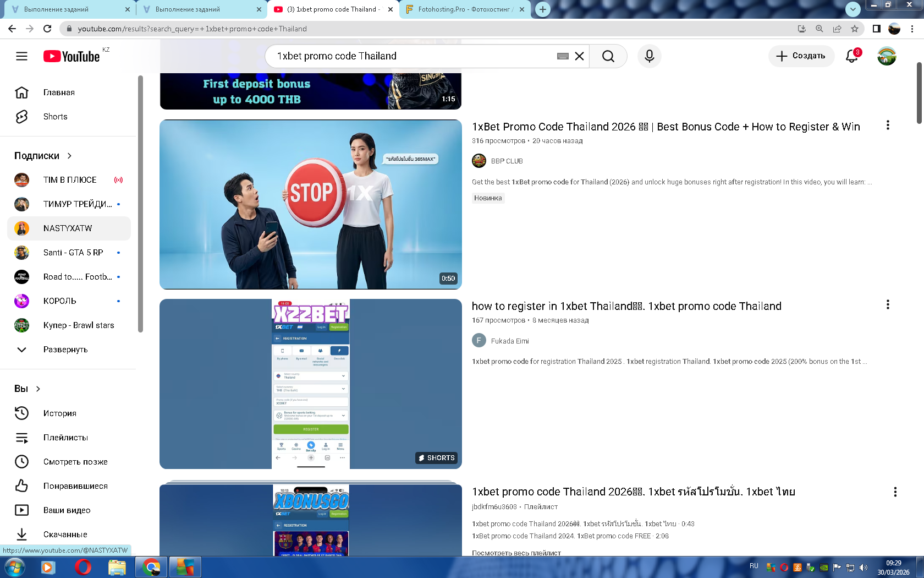Open the КОРОЛЬ subscription channel

click(69, 301)
